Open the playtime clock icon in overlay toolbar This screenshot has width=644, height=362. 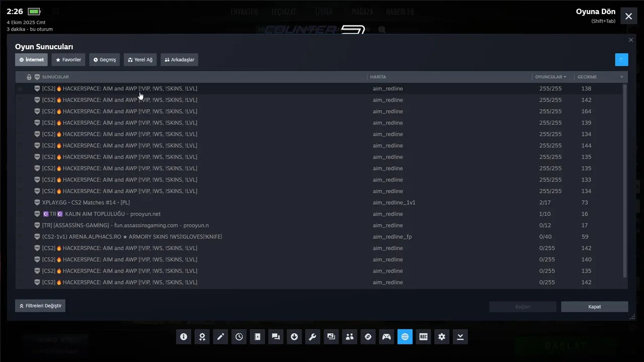coord(239,337)
